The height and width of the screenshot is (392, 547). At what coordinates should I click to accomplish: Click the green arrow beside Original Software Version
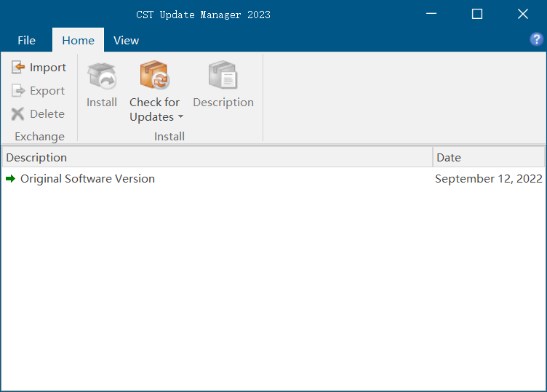[x=11, y=179]
